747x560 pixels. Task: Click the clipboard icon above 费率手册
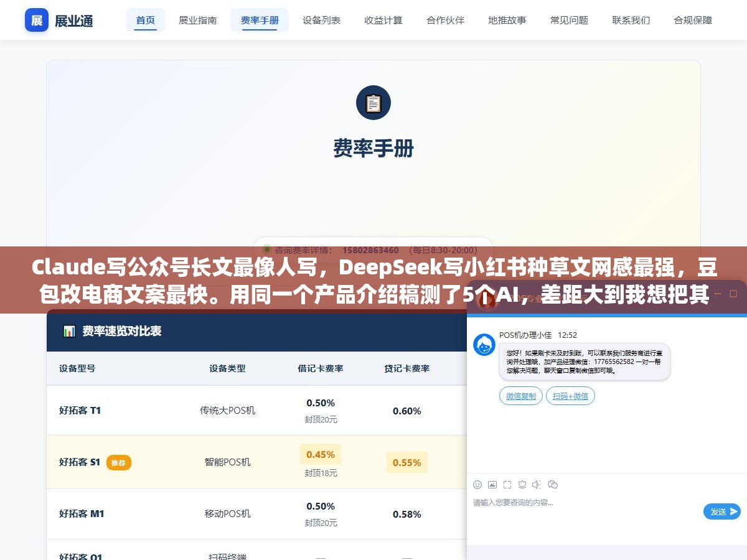(374, 103)
